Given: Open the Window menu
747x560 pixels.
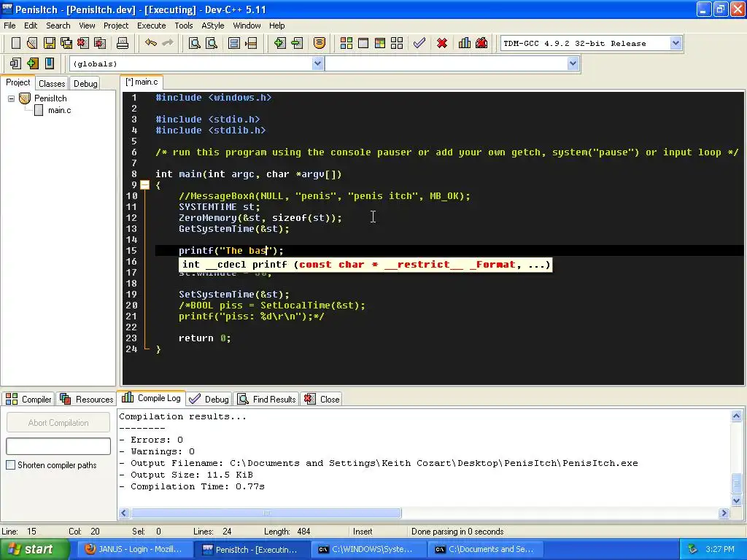Looking at the screenshot, I should point(247,26).
